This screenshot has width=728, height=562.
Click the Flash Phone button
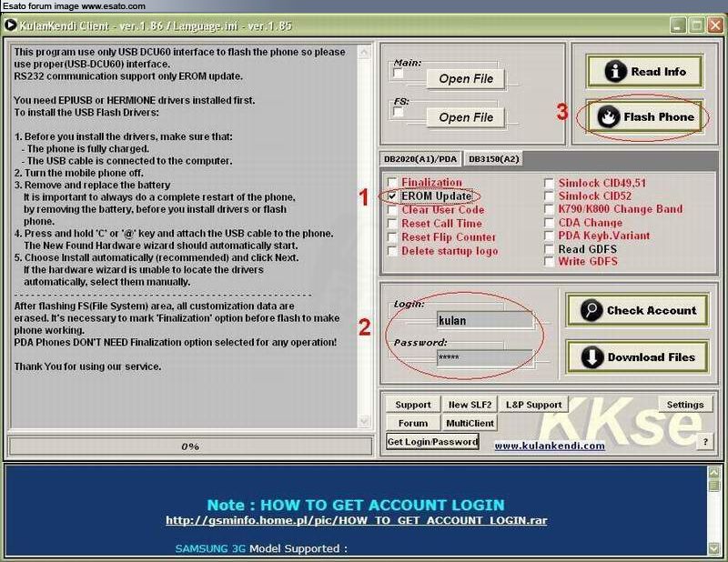pyautogui.click(x=644, y=117)
